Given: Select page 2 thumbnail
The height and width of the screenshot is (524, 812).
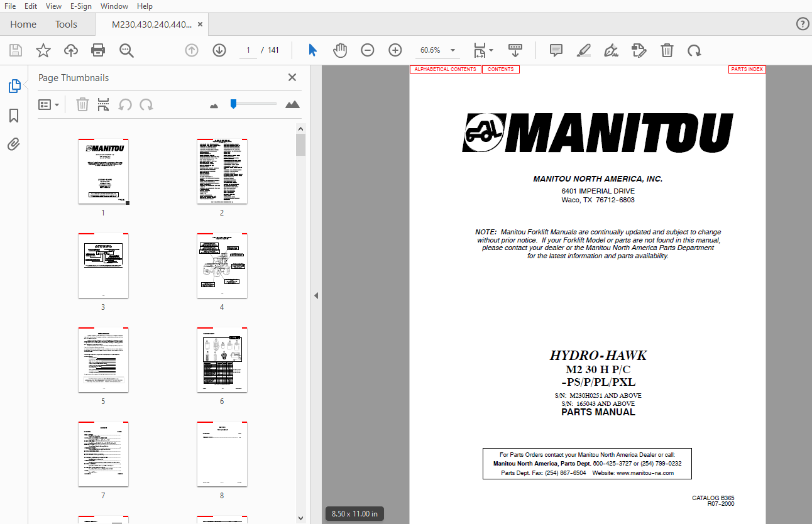Looking at the screenshot, I should (222, 172).
